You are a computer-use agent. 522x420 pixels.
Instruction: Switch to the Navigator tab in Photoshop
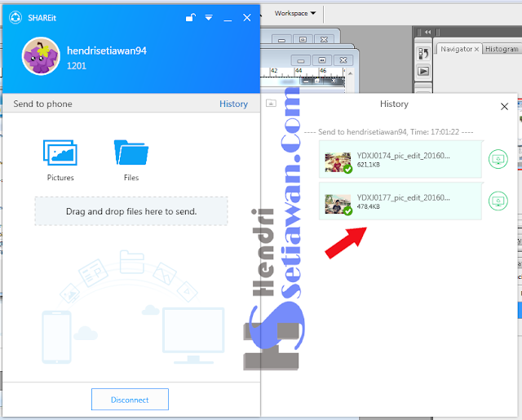point(456,49)
